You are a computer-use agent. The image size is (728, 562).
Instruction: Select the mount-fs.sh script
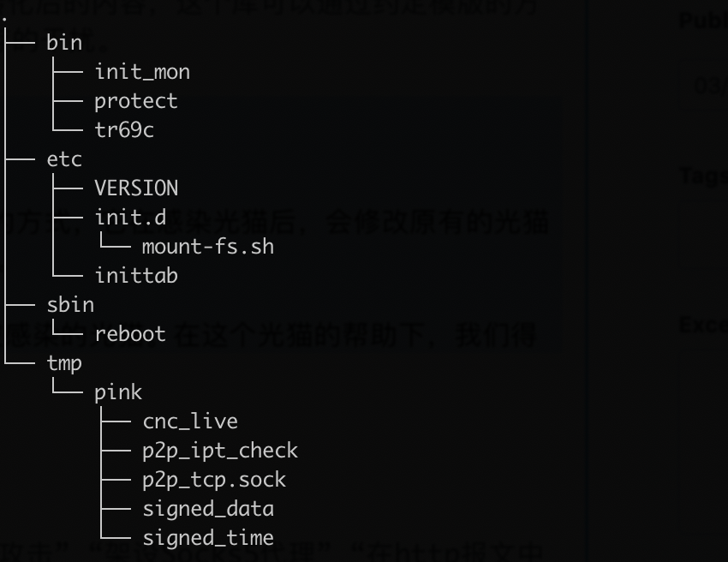(208, 247)
